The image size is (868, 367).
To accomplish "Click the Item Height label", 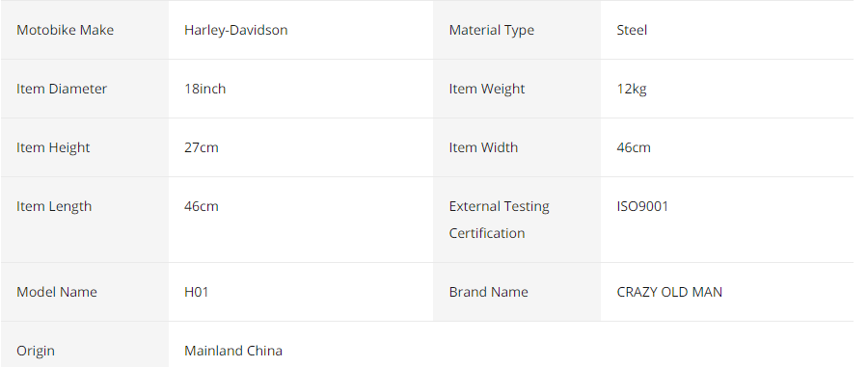I will 53,147.
